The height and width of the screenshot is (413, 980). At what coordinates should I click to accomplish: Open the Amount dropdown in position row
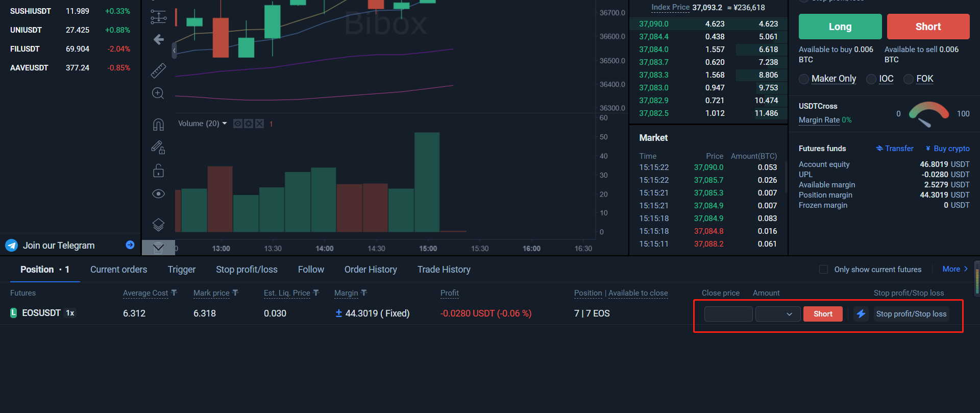coord(777,314)
